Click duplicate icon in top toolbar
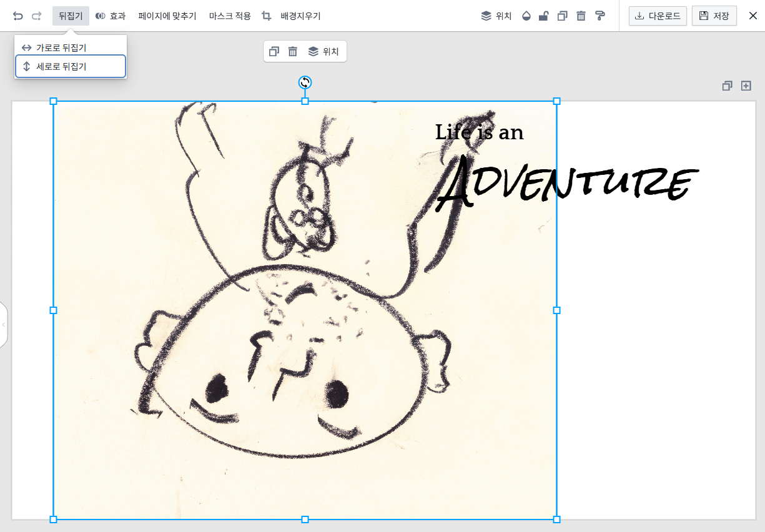The height and width of the screenshot is (532, 765). tap(563, 16)
